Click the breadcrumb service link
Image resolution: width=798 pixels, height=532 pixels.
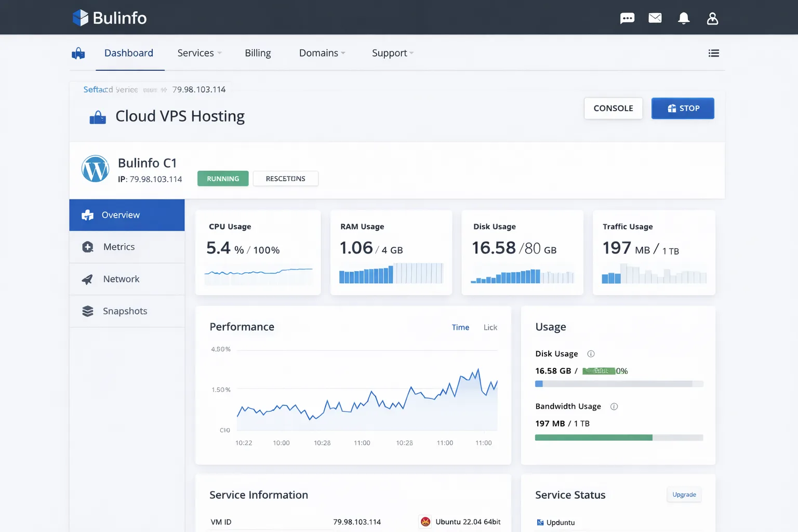(x=111, y=89)
